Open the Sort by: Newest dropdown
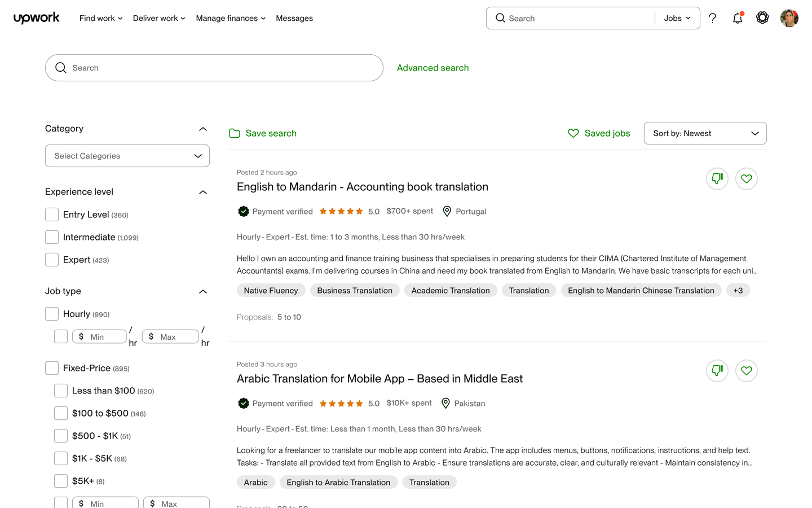The height and width of the screenshot is (508, 812). pyautogui.click(x=705, y=133)
